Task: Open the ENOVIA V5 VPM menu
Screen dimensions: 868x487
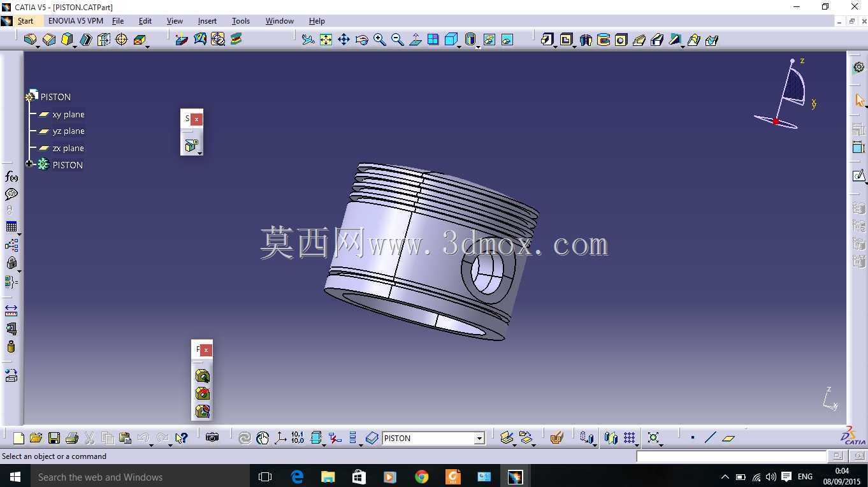Action: pyautogui.click(x=76, y=21)
